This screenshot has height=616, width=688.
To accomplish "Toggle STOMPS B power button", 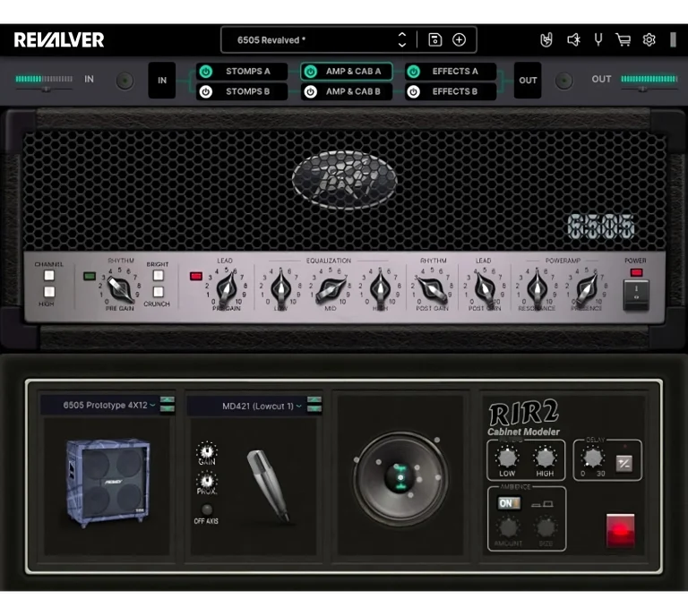I will (x=206, y=91).
